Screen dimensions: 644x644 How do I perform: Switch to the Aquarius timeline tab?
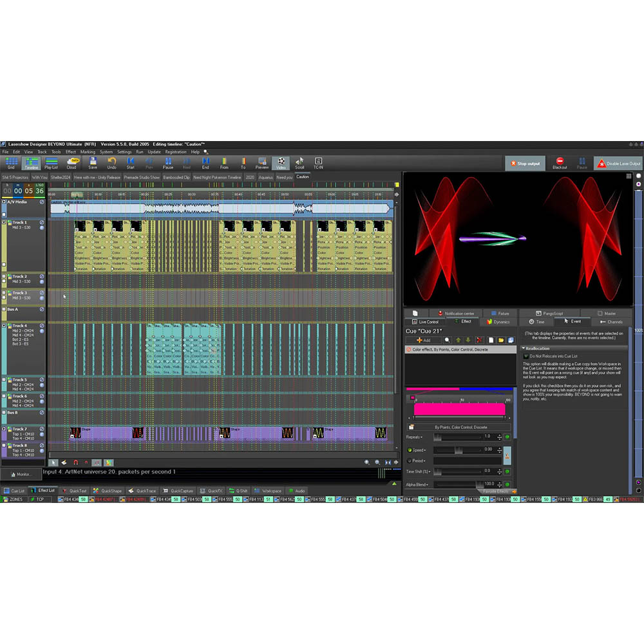pos(266,177)
